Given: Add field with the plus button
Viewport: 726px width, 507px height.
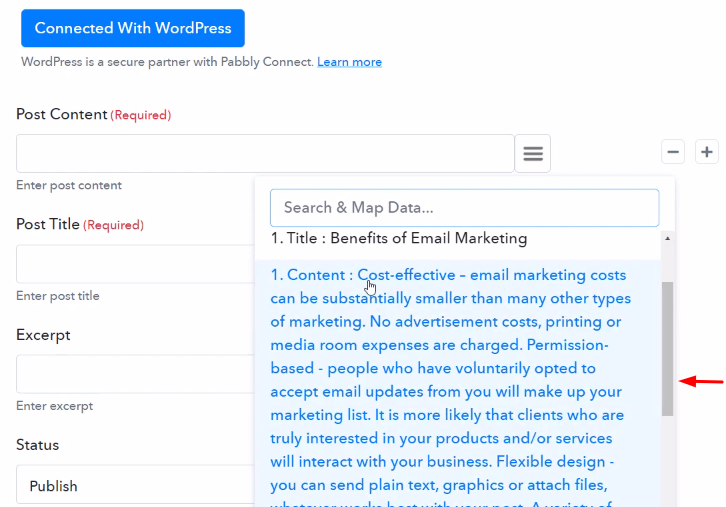Looking at the screenshot, I should click(707, 152).
